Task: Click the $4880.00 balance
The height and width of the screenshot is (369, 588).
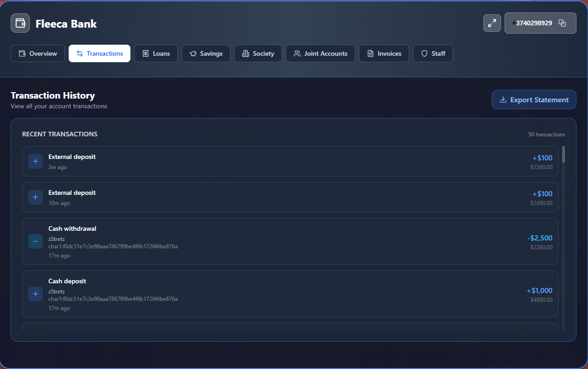Action: (x=541, y=300)
